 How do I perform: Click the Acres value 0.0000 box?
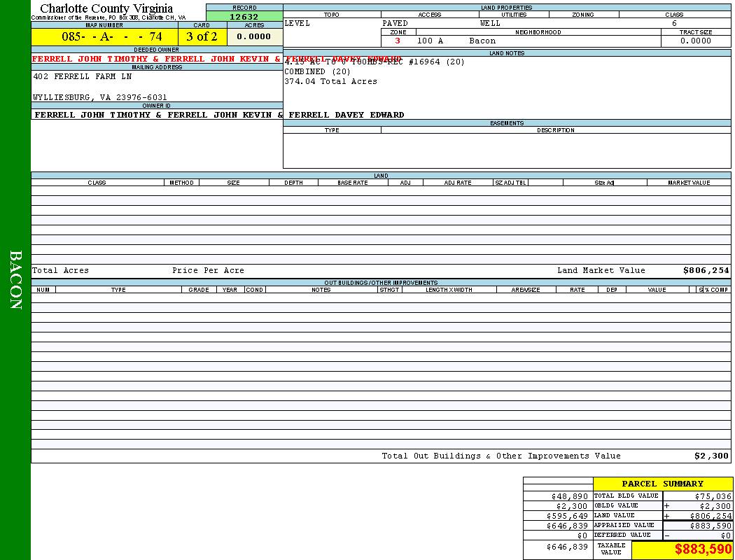coord(254,36)
